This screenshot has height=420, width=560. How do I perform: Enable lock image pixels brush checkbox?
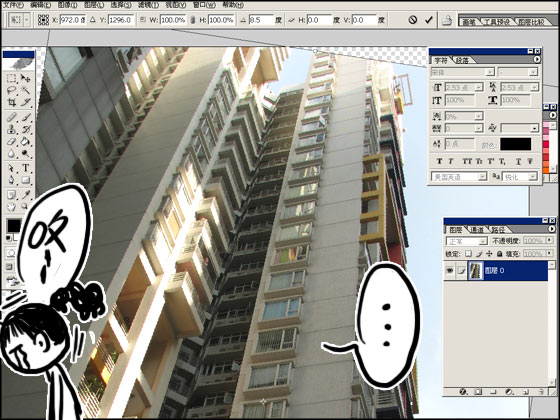tap(479, 254)
